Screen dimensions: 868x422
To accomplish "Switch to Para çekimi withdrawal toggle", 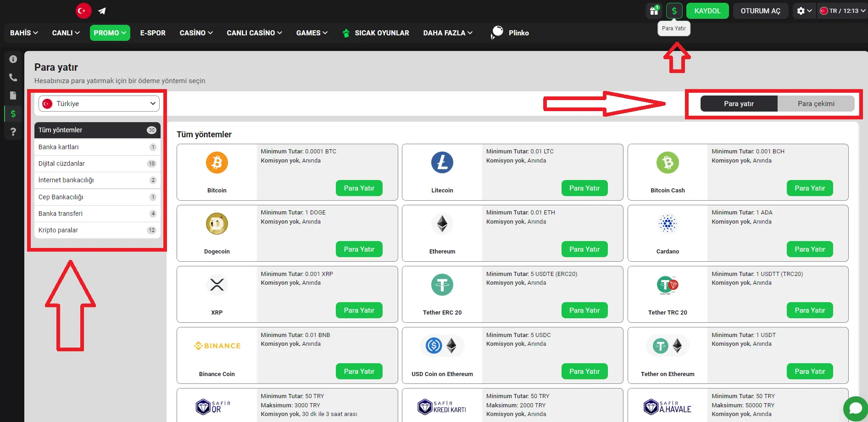I will [x=816, y=104].
